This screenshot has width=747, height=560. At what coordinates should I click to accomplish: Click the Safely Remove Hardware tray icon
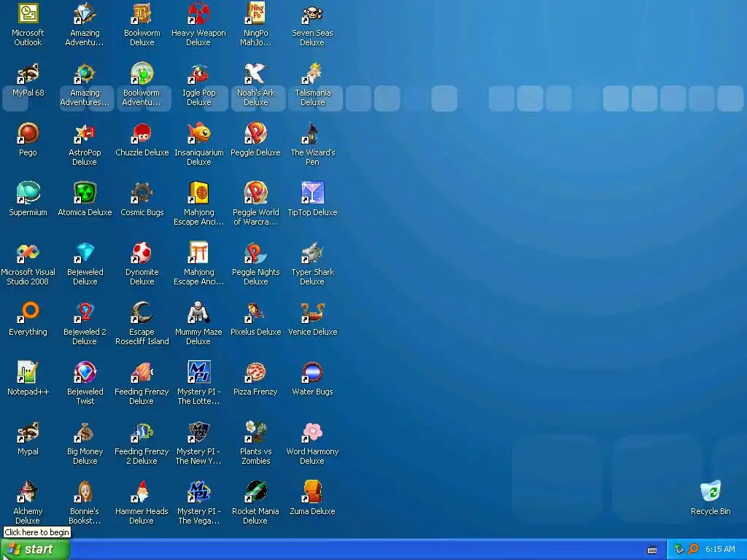click(679, 549)
